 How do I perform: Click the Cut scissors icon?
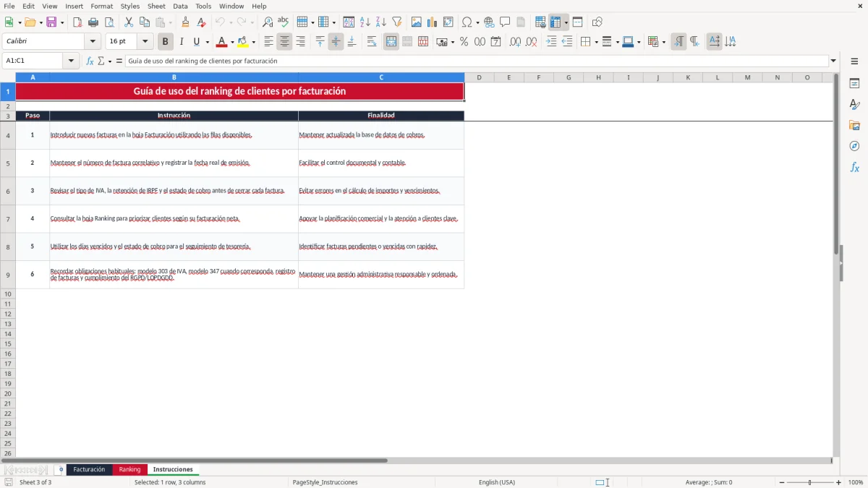pyautogui.click(x=129, y=22)
